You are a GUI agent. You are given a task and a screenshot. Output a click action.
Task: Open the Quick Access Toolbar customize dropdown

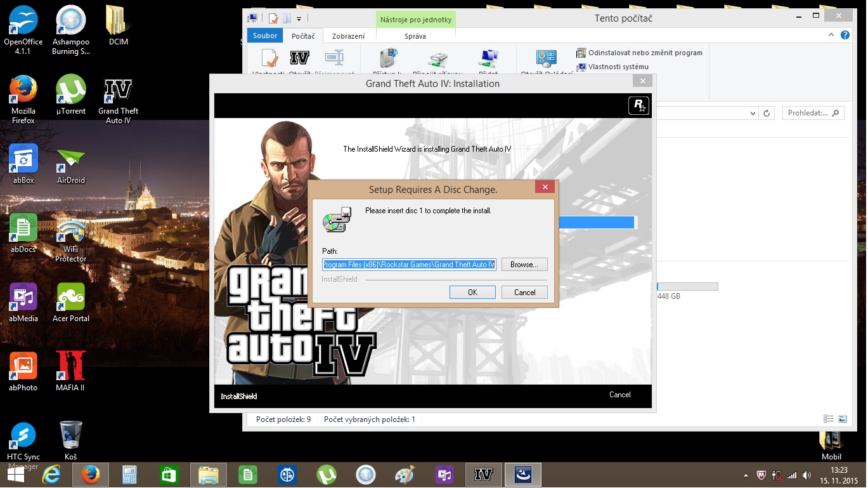299,19
